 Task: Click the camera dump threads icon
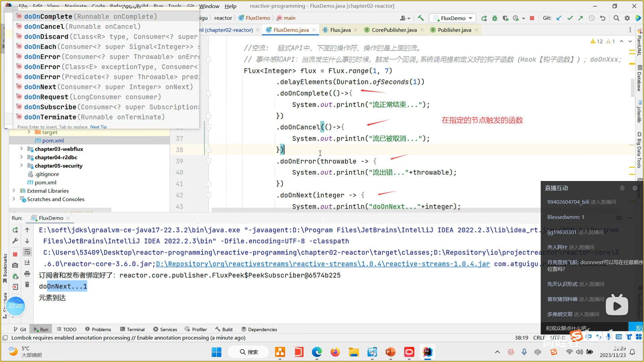pos(15,265)
